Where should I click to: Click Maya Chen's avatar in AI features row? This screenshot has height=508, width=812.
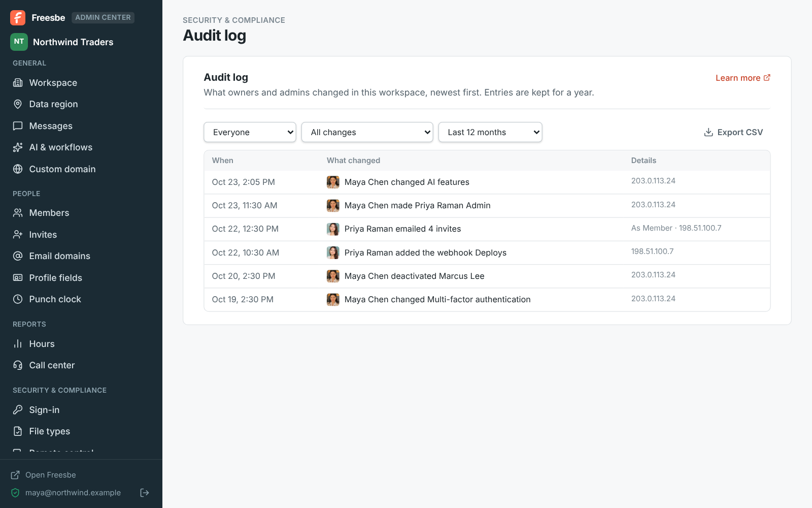(333, 182)
